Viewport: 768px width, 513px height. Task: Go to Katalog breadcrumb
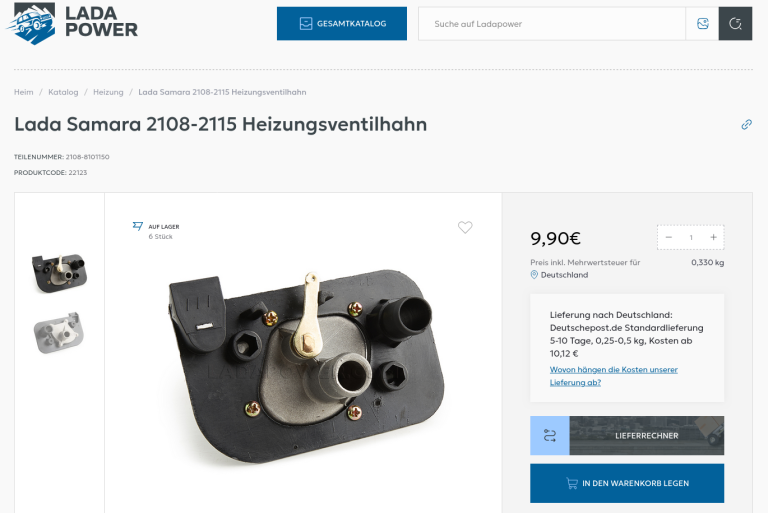click(63, 92)
